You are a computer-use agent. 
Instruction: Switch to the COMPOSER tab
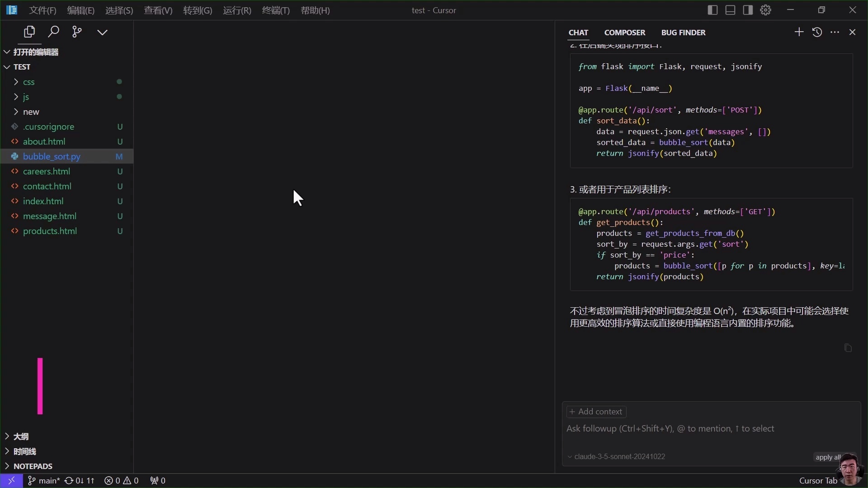pyautogui.click(x=625, y=32)
